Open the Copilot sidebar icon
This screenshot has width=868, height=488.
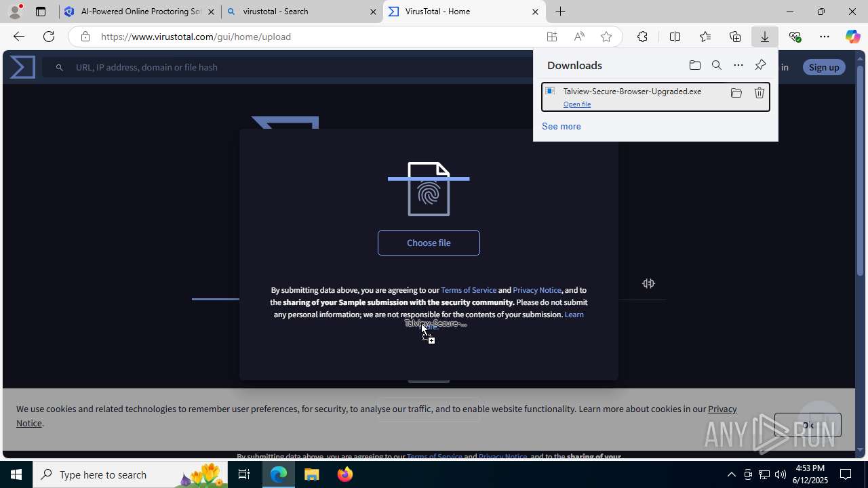click(852, 37)
